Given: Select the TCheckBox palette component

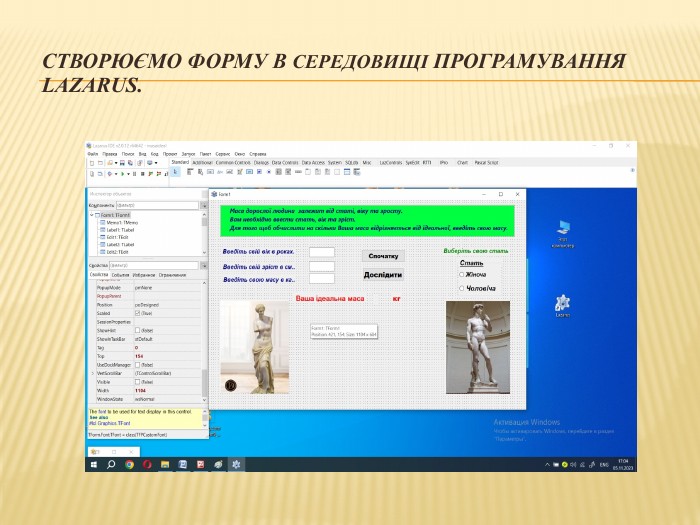Looking at the screenshot, I should 259,172.
